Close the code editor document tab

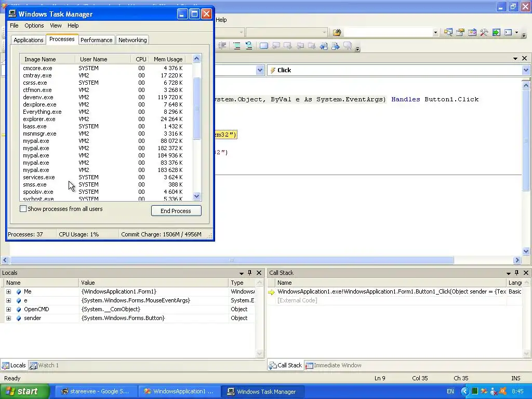pyautogui.click(x=524, y=58)
